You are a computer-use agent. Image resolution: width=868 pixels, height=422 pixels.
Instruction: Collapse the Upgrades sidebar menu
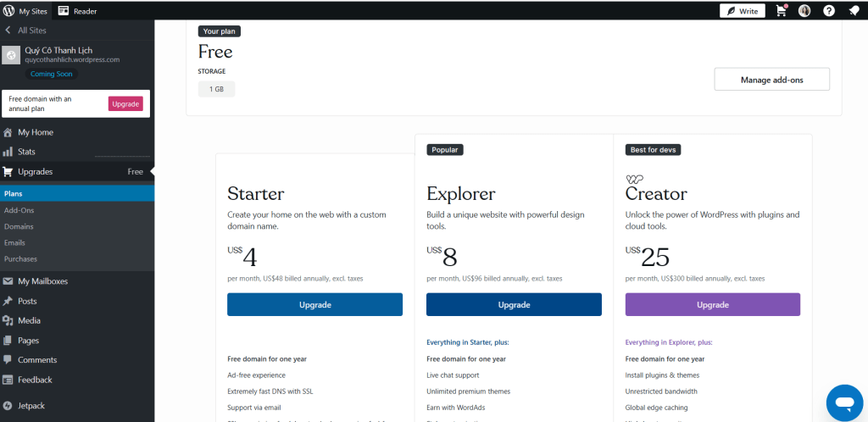coord(35,171)
